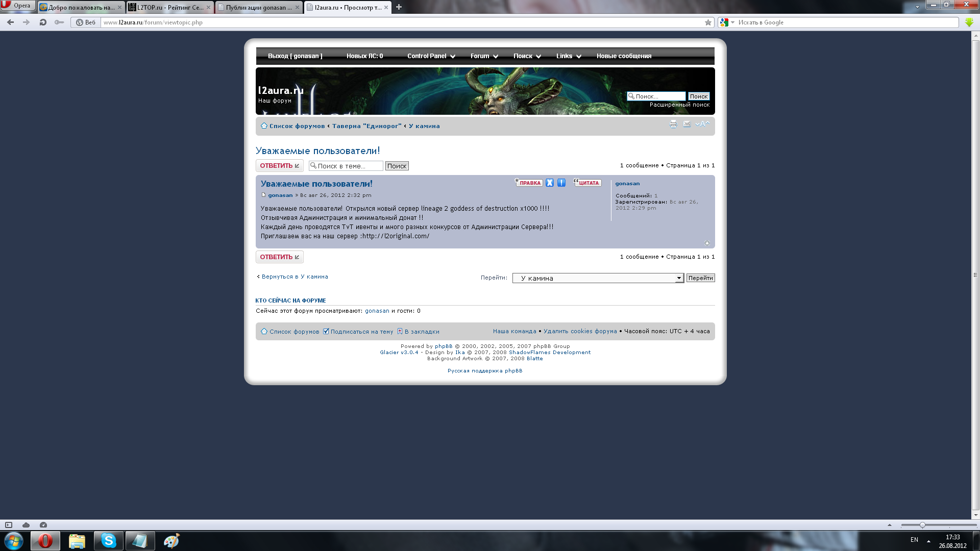Click the e-mail topic envelope icon
The width and height of the screenshot is (980, 551).
coord(687,124)
